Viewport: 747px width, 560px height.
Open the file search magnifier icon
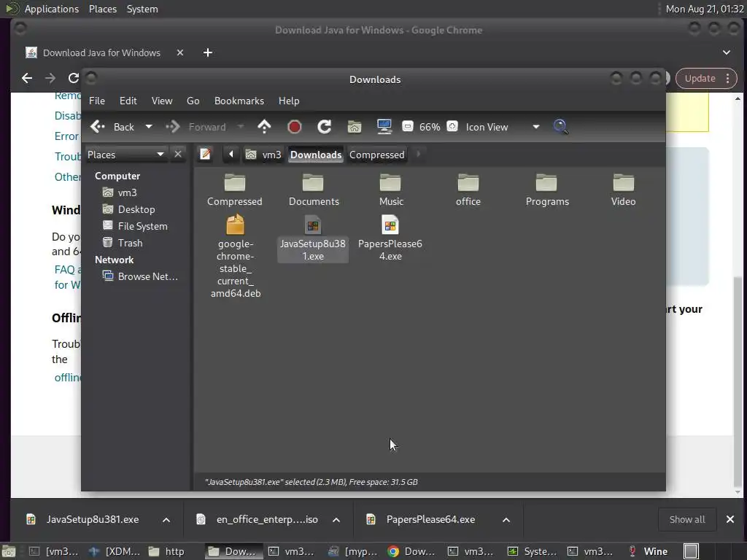click(561, 127)
